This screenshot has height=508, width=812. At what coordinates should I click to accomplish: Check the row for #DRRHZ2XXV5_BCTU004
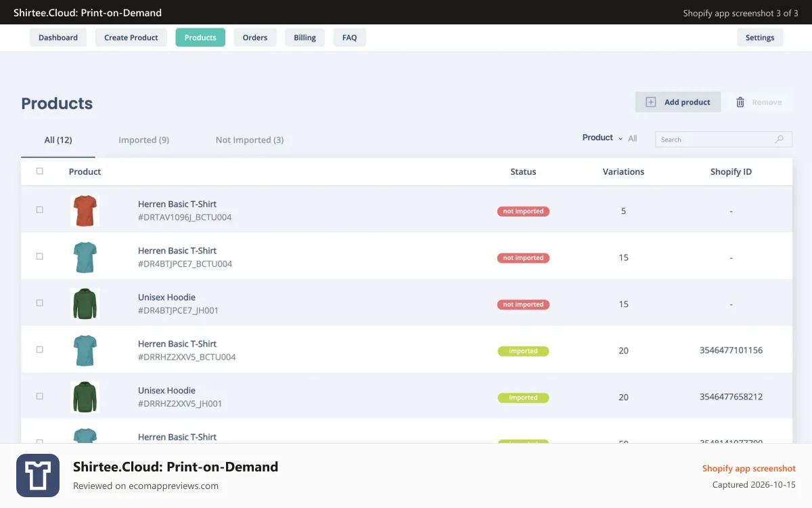point(39,350)
